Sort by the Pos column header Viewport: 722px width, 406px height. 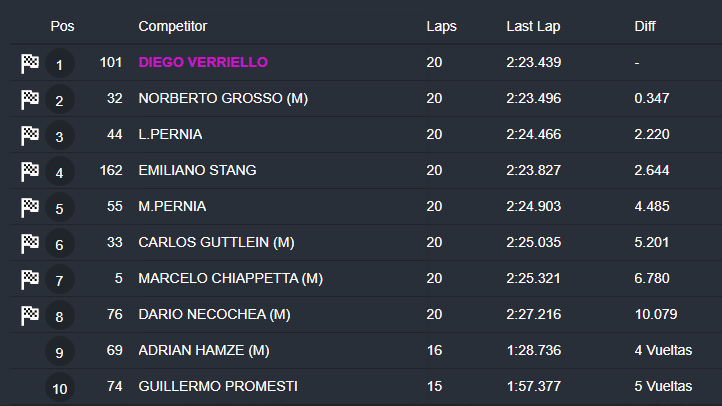62,26
